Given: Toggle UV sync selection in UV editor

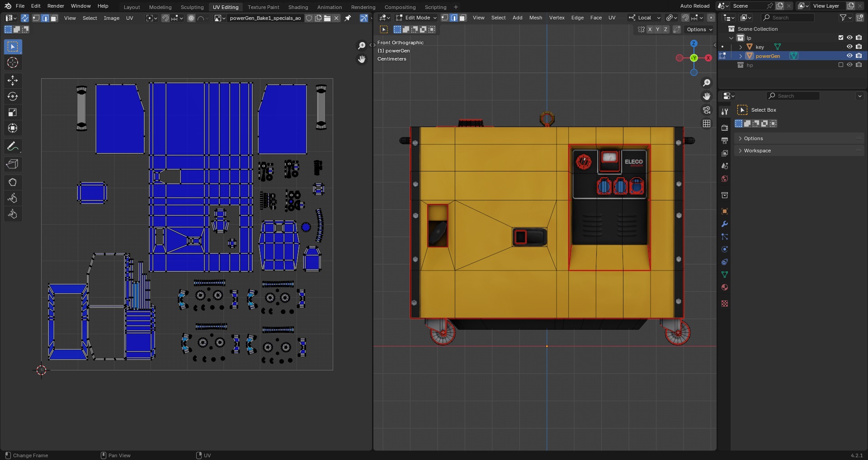Looking at the screenshot, I should 24,18.
